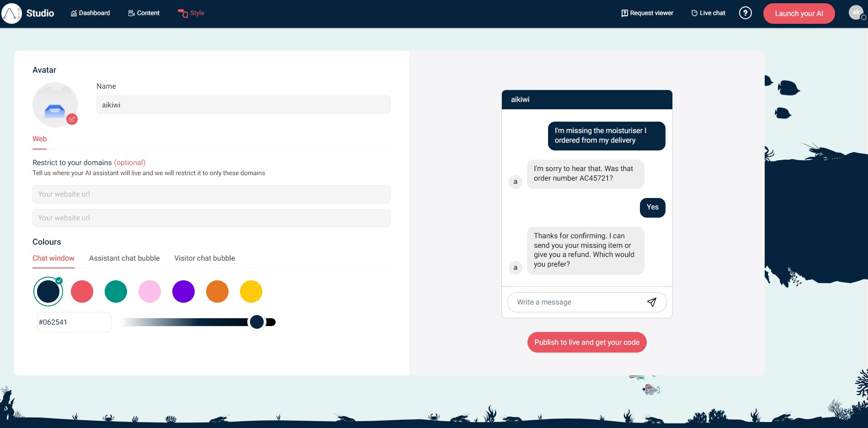This screenshot has width=868, height=428.
Task: Open the Style page
Action: click(x=191, y=13)
